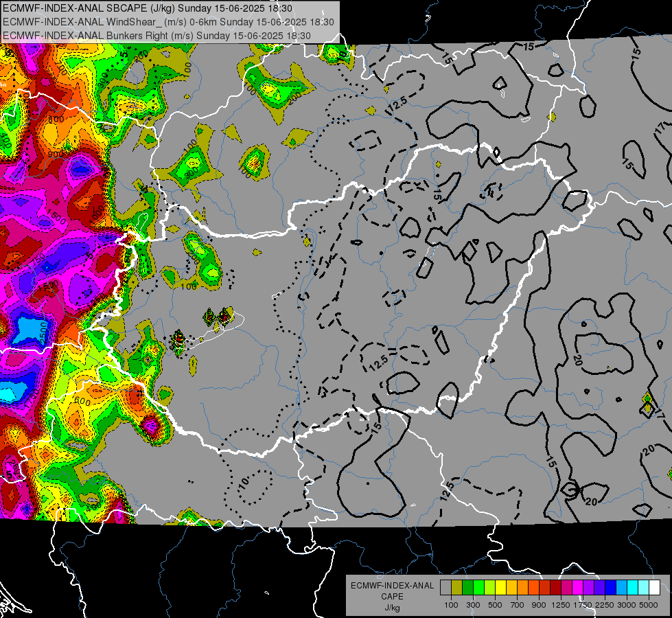Click the SBCAPE (J/kg) header line

pos(148,8)
